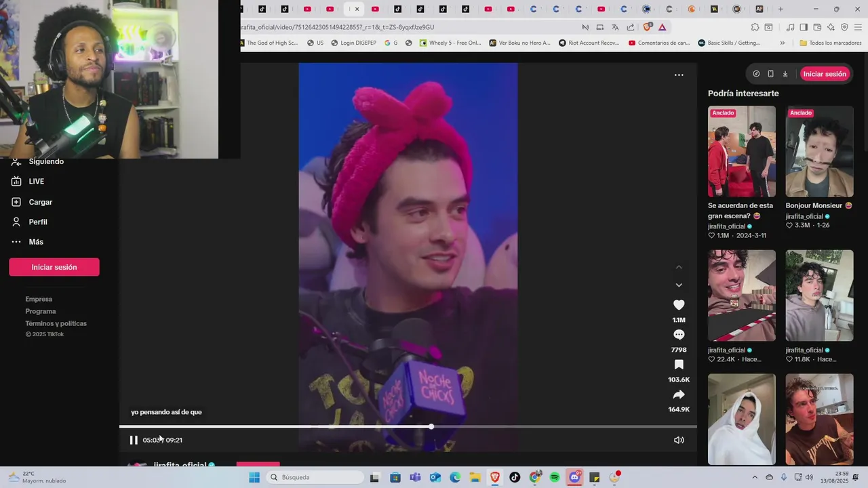Open comments via the speech bubble icon

[679, 335]
